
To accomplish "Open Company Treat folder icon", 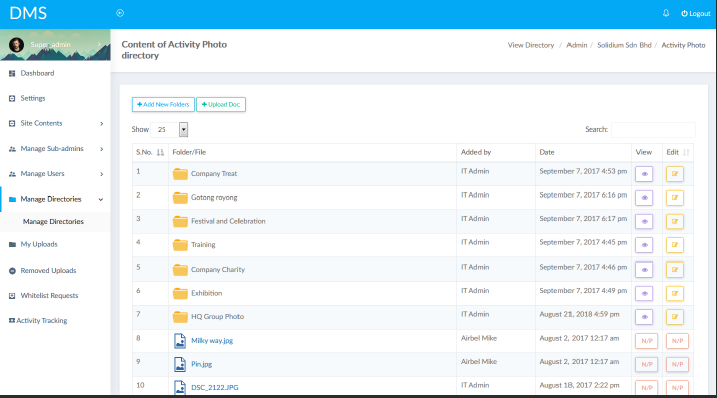I will [180, 174].
